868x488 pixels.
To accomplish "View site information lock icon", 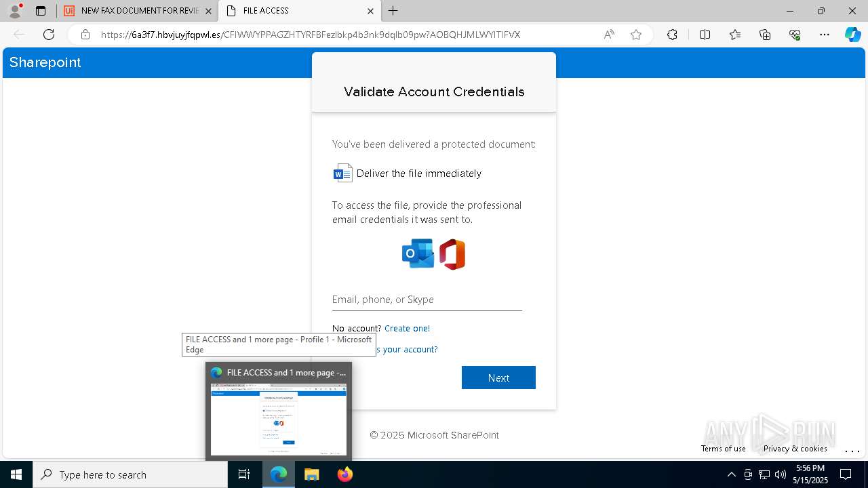I will [x=85, y=35].
